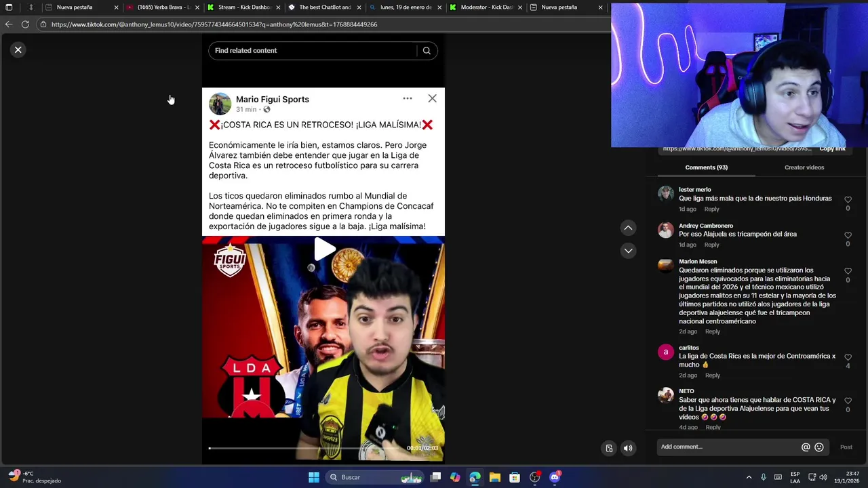Mute the video with the speaker icon
This screenshot has width=868, height=488.
pyautogui.click(x=628, y=448)
